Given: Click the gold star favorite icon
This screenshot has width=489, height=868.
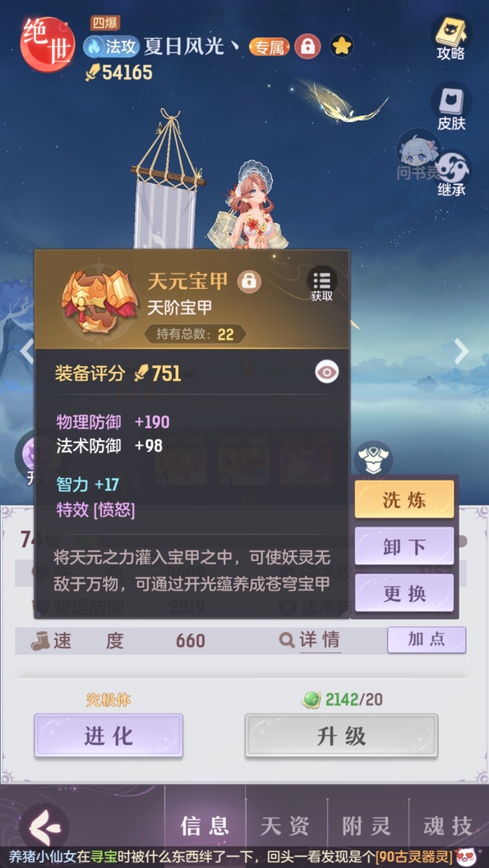Looking at the screenshot, I should (x=341, y=46).
